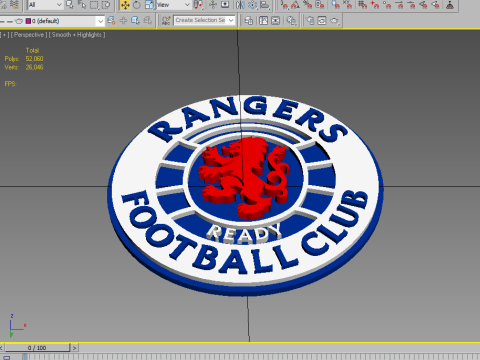Toggle Snap to Face

(435, 5)
